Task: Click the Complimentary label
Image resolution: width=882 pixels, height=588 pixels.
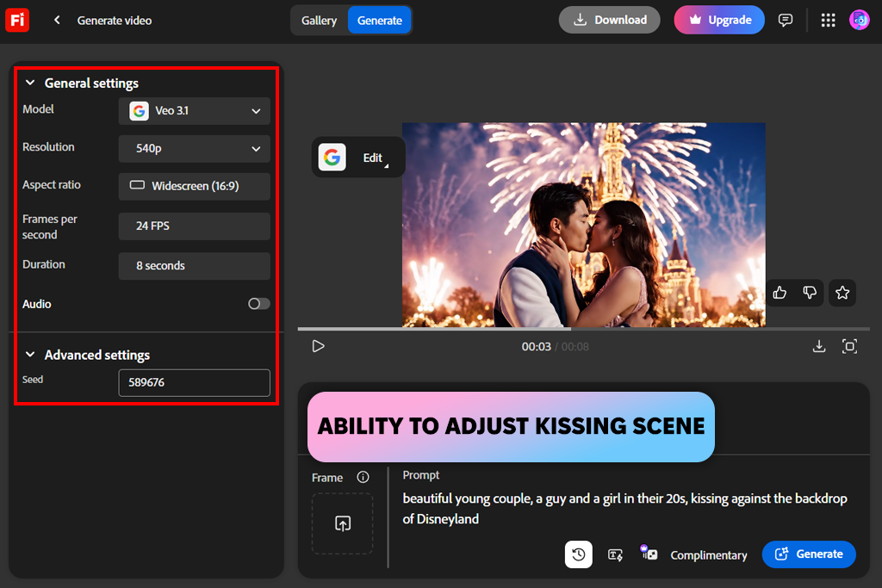Action: point(709,555)
